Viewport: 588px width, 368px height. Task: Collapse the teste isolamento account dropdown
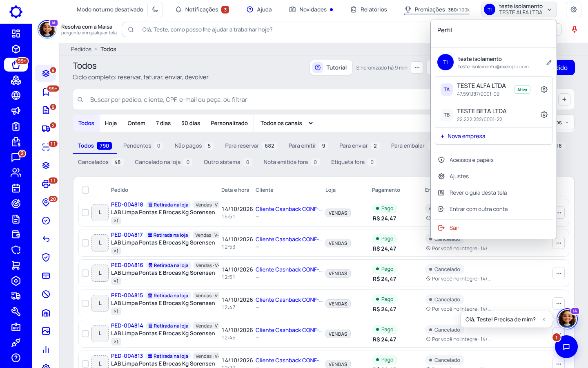[519, 9]
